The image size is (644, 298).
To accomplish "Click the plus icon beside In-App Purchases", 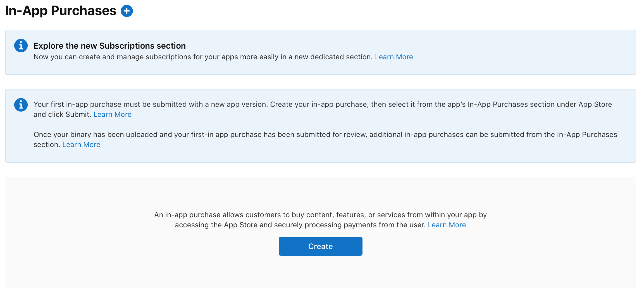I will 127,11.
